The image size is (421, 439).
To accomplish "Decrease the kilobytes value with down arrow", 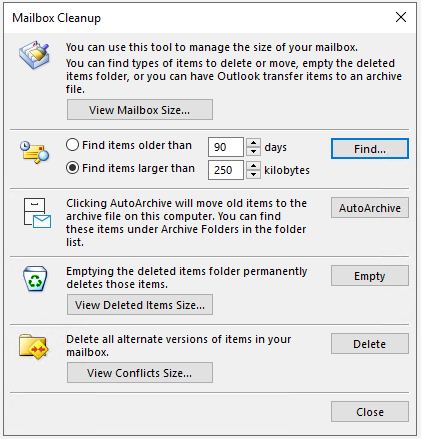I will point(253,175).
